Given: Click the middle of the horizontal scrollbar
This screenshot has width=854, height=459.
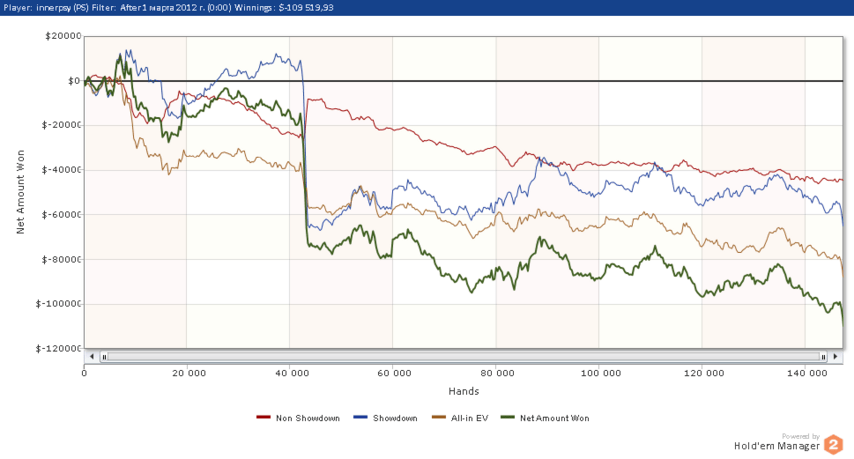Looking at the screenshot, I should (463, 356).
